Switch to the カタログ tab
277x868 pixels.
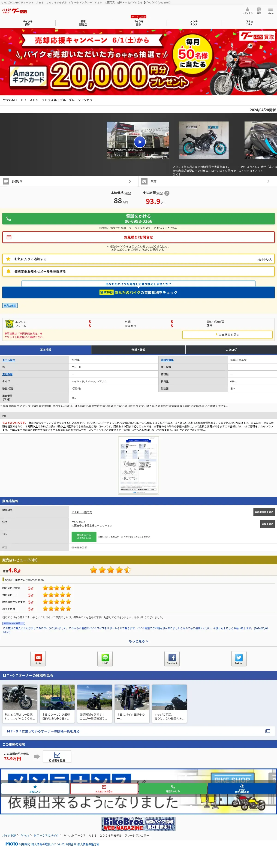[231, 349]
